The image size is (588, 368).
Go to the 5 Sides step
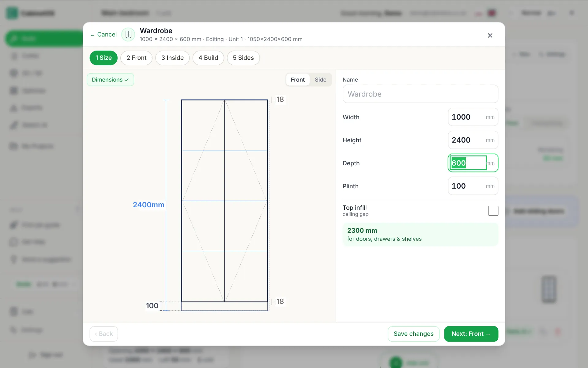(243, 58)
